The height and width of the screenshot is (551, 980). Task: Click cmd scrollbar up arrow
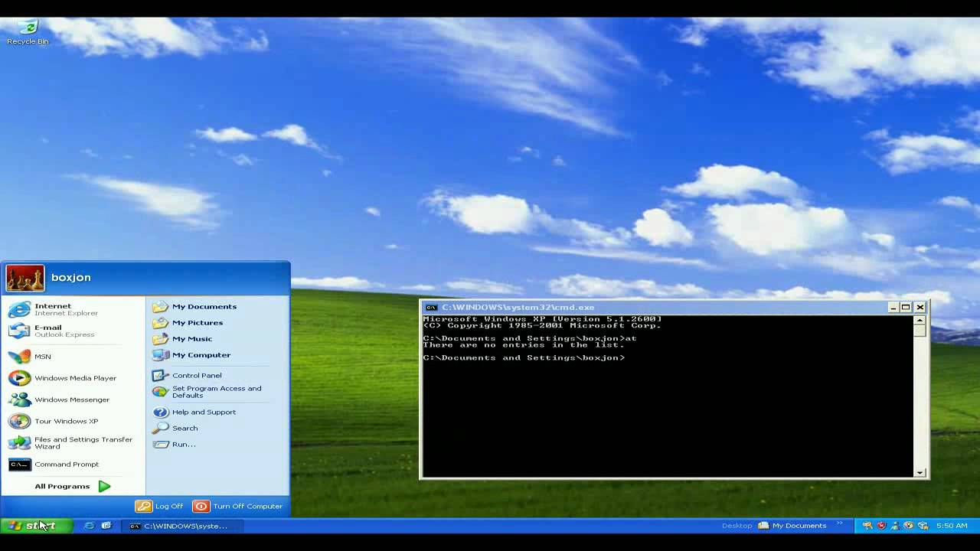pyautogui.click(x=920, y=321)
